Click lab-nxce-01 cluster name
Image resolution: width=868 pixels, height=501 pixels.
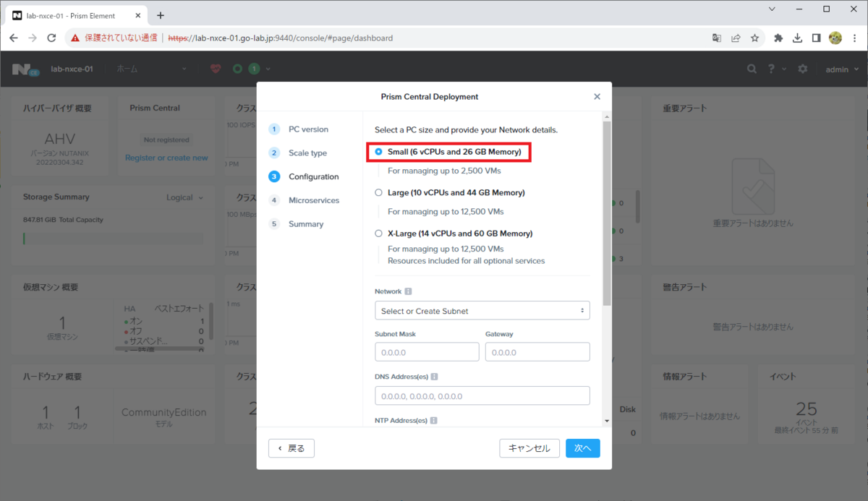72,69
